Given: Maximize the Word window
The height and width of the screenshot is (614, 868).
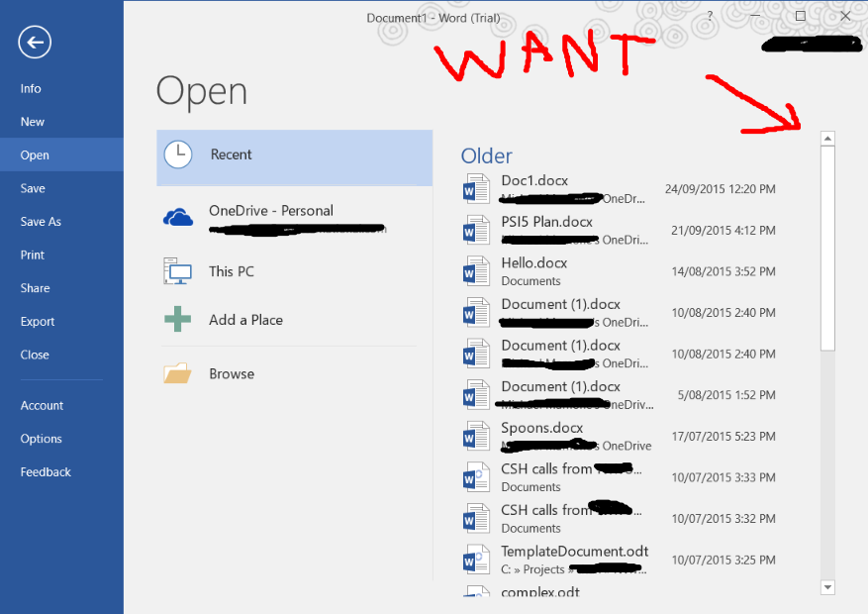Looking at the screenshot, I should click(x=801, y=16).
